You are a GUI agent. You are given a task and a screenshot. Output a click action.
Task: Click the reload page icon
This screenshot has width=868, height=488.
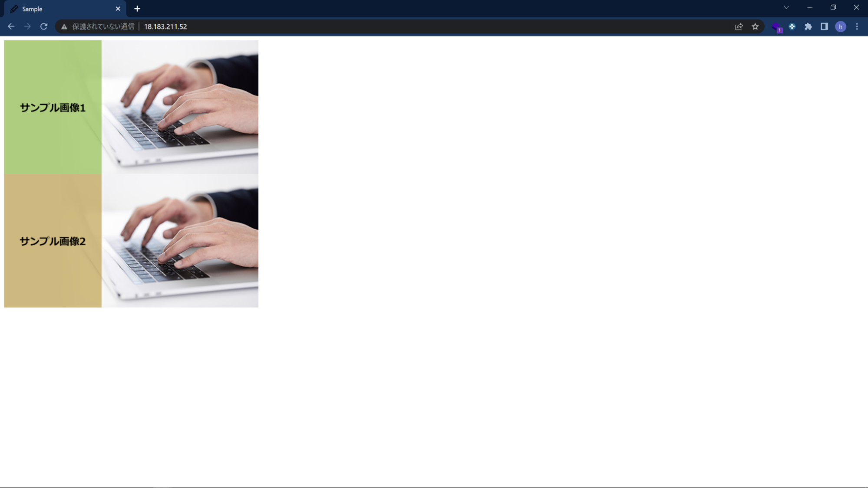[x=44, y=26]
